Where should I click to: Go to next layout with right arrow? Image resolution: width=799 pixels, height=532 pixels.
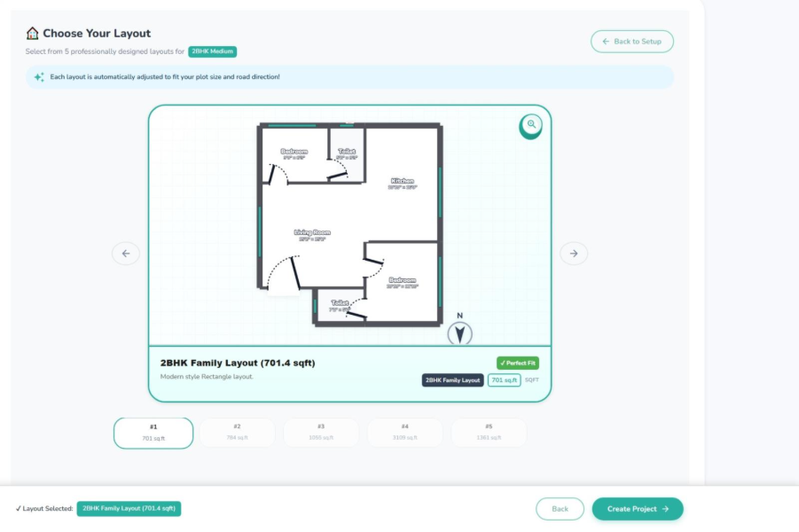click(574, 254)
